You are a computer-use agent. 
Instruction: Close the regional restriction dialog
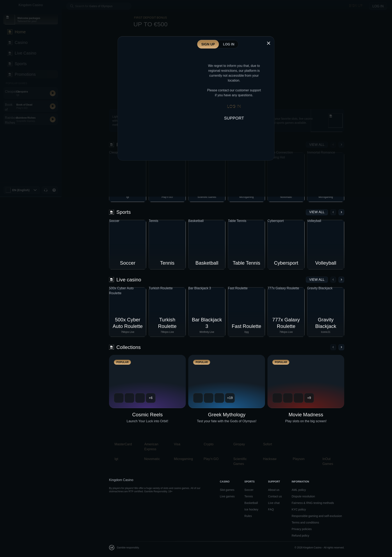point(268,43)
